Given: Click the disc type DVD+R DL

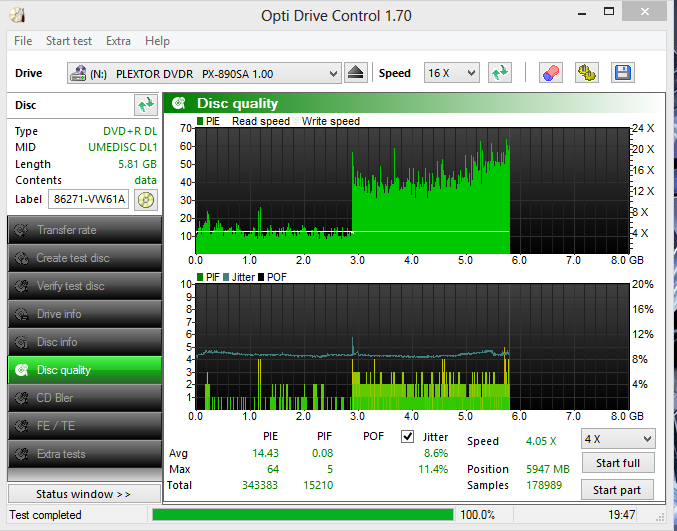Looking at the screenshot, I should 130,131.
